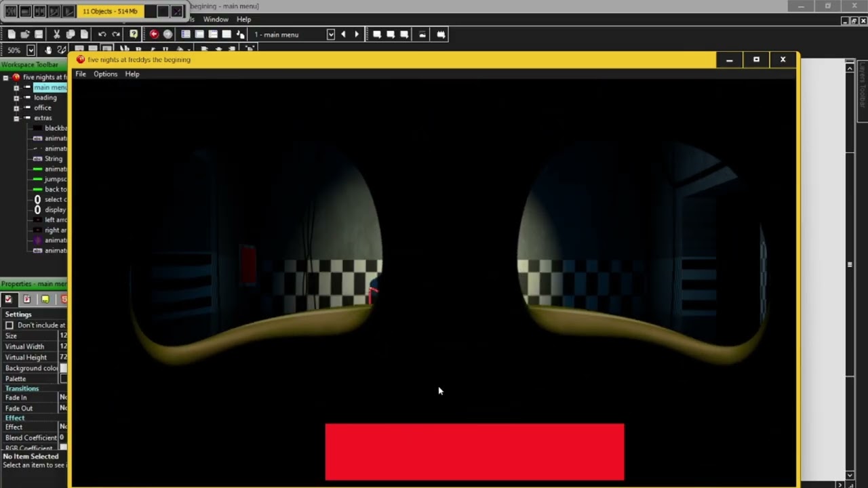Select the blackba object in extras
Screen dimensions: 868x488
pyautogui.click(x=56, y=128)
